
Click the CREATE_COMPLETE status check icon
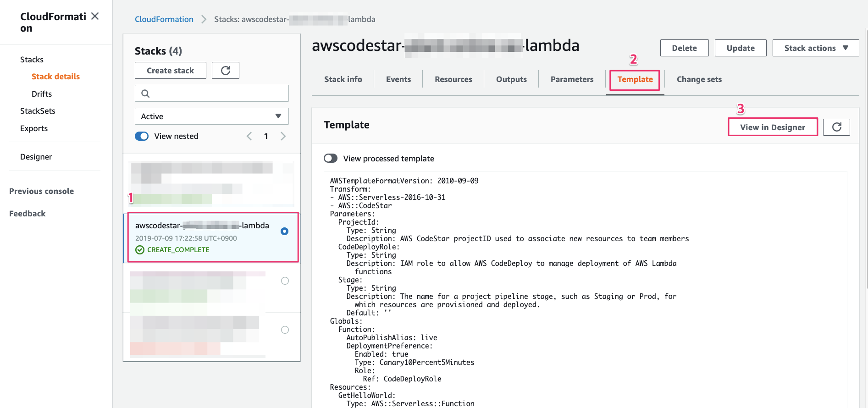pos(140,250)
